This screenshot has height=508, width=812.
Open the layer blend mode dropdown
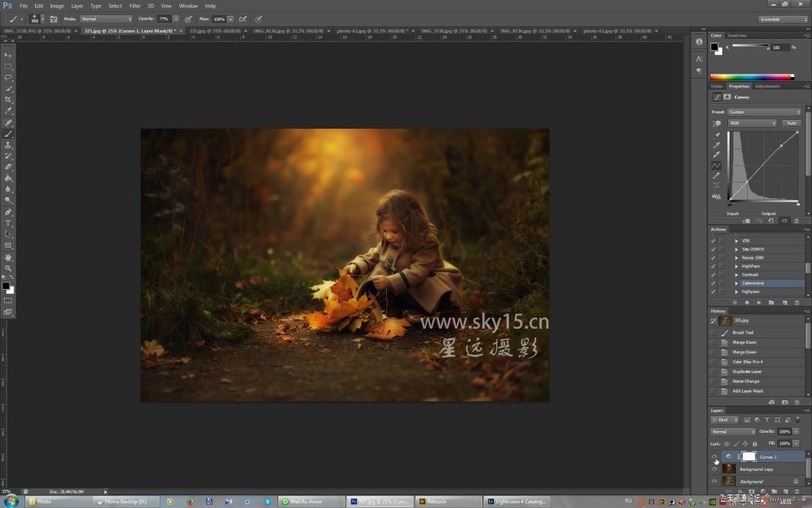733,431
